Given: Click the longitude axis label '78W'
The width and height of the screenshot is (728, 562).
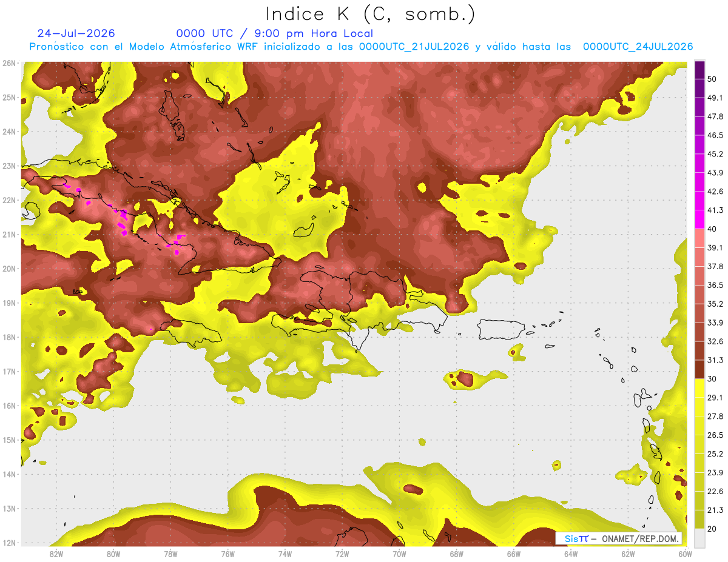Looking at the screenshot, I should (170, 554).
